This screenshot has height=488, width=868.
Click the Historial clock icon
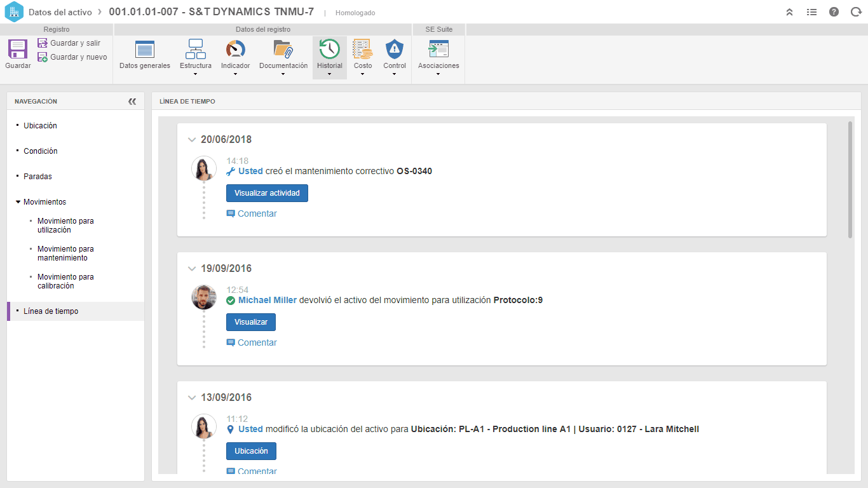329,49
